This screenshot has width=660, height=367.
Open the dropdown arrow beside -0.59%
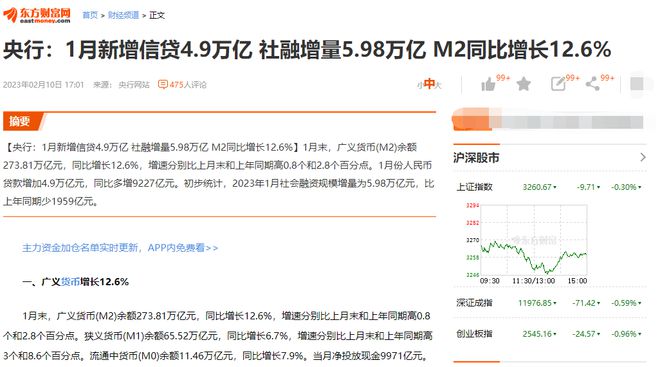click(x=640, y=303)
